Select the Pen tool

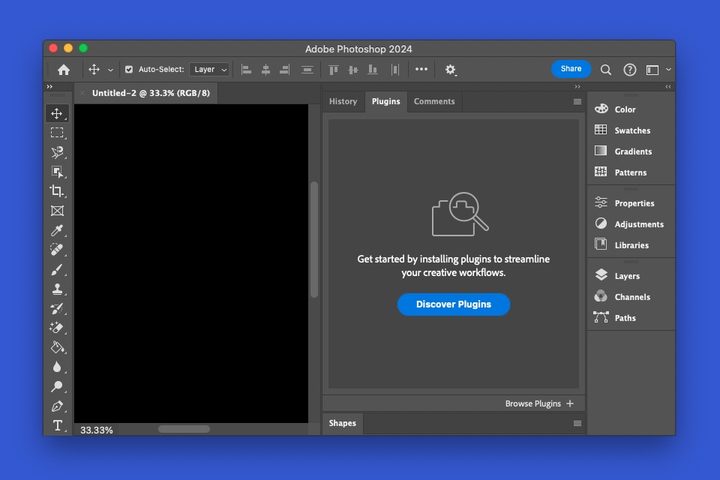(x=57, y=406)
